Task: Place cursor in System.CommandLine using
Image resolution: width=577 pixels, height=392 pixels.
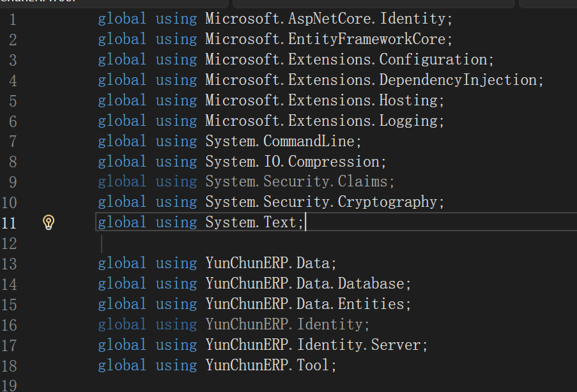Action: (282, 141)
